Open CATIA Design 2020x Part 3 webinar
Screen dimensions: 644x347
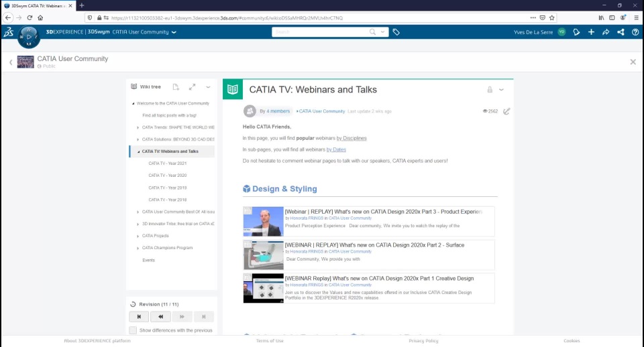pyautogui.click(x=383, y=212)
